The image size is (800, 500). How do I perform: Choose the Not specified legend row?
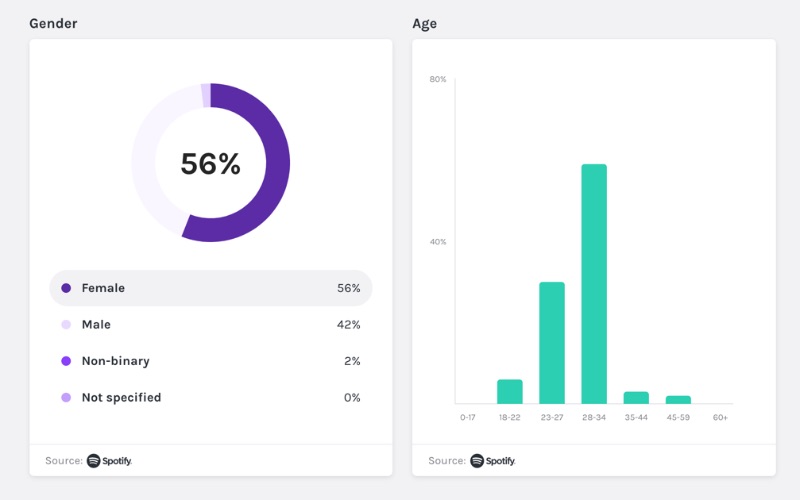pos(211,397)
